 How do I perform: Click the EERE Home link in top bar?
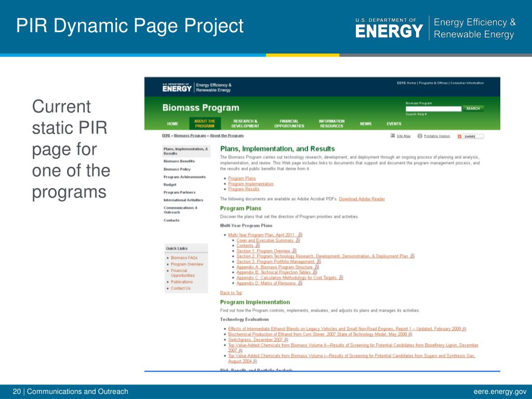pyautogui.click(x=406, y=83)
